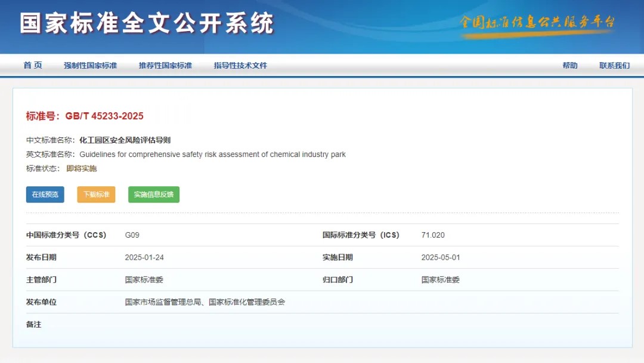Click the standard number GB/T 45233-2025 heading
The image size is (644, 363).
(85, 116)
